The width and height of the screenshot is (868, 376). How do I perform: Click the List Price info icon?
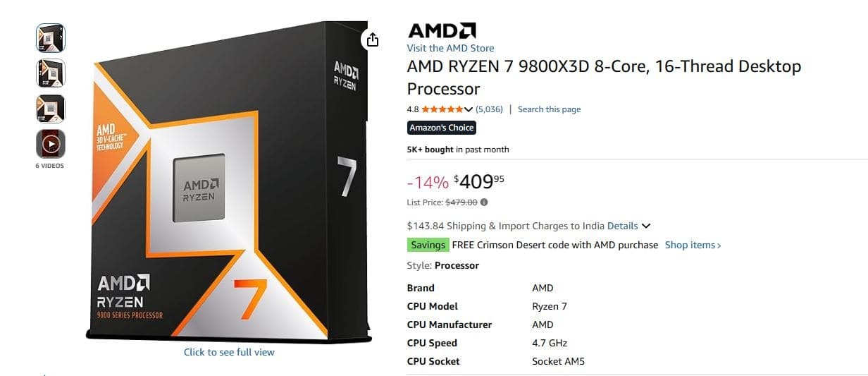[x=484, y=202]
